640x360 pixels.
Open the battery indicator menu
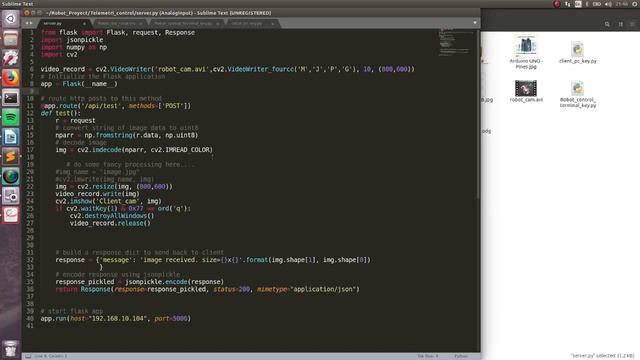point(597,4)
